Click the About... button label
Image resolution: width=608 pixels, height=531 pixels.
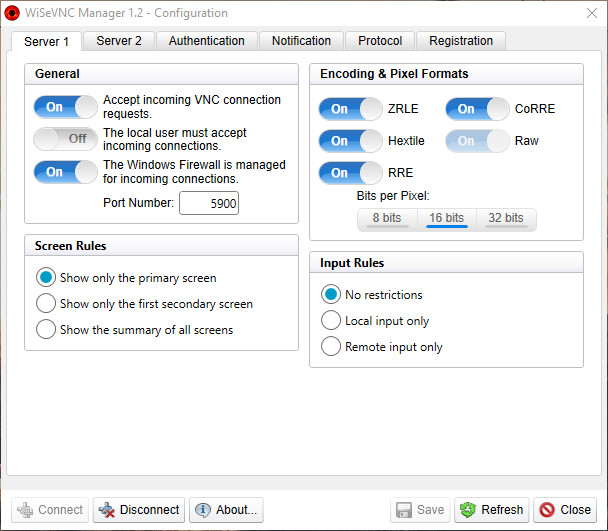[237, 510]
